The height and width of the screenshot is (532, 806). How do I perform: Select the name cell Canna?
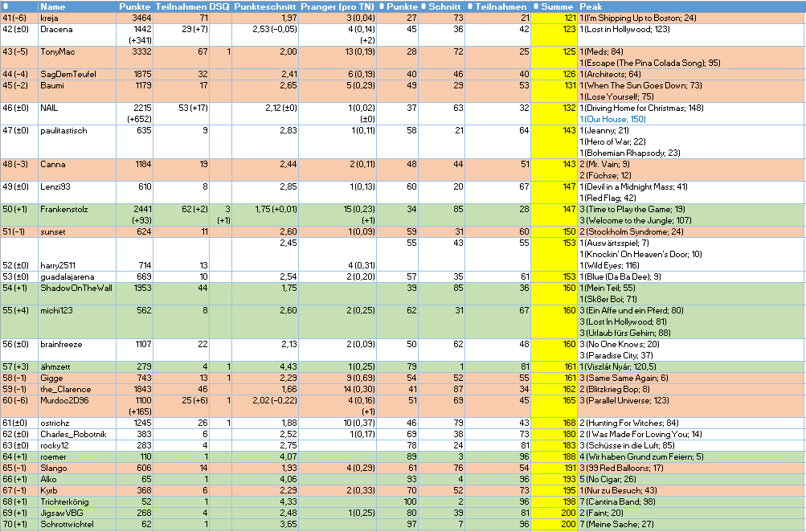(77, 170)
